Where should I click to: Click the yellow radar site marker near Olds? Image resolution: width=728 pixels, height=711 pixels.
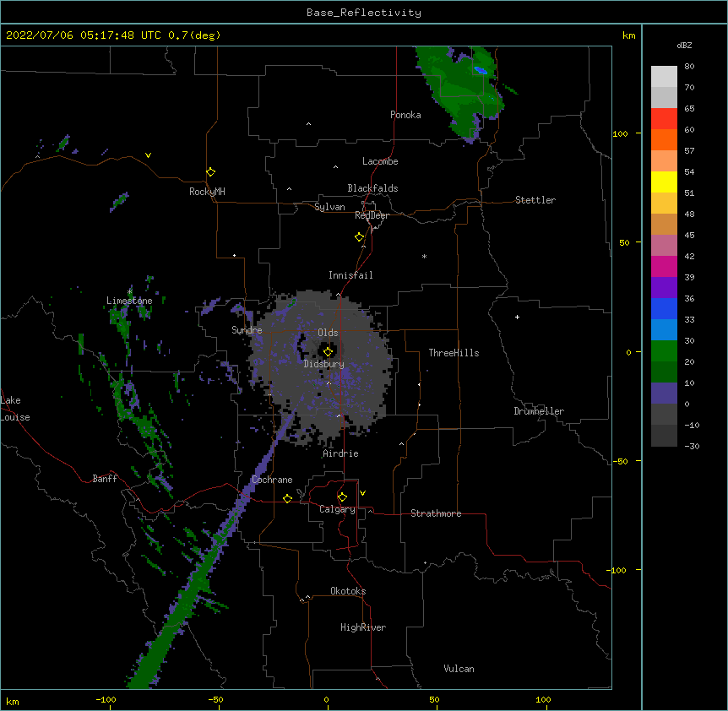pos(328,351)
